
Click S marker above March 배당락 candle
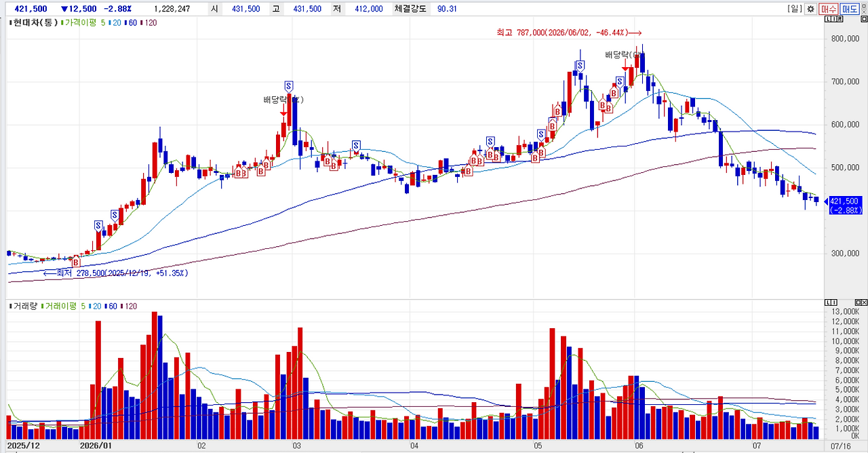(289, 86)
